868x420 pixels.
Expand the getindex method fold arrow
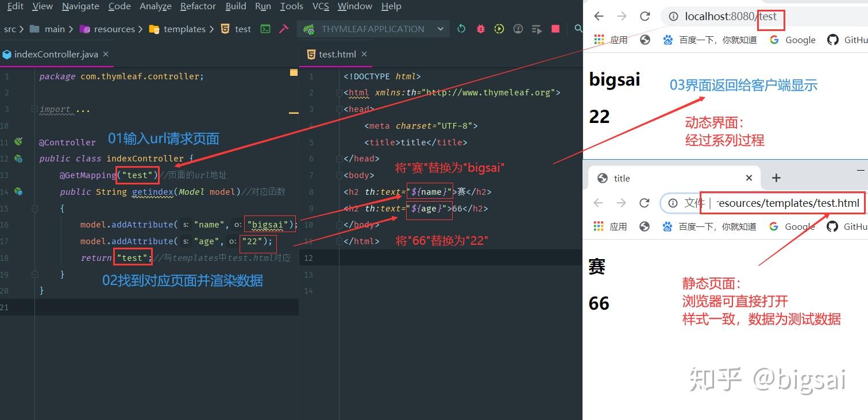point(34,208)
